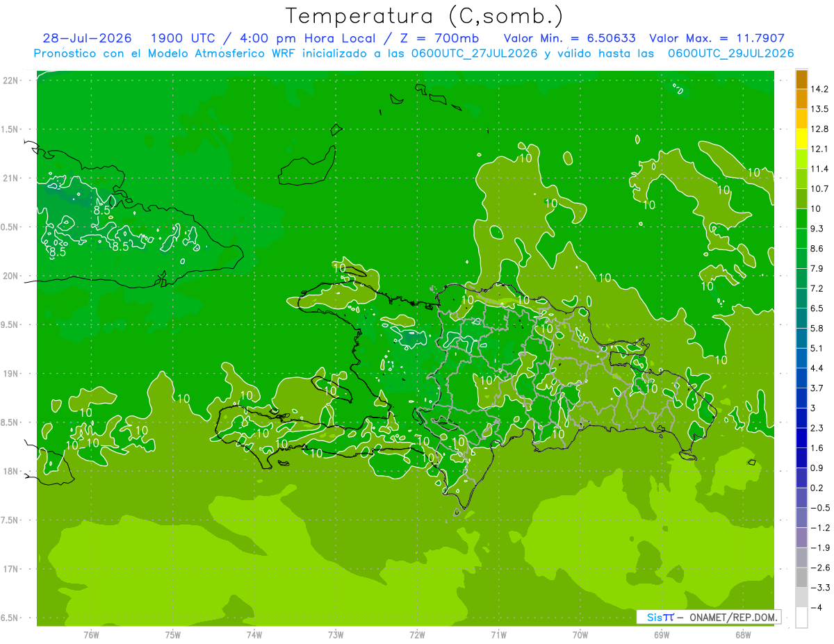Screen dimensions: 834x644
Task: Select the "0600UTC_29JUL2026" valid-until time
Action: tap(730, 53)
